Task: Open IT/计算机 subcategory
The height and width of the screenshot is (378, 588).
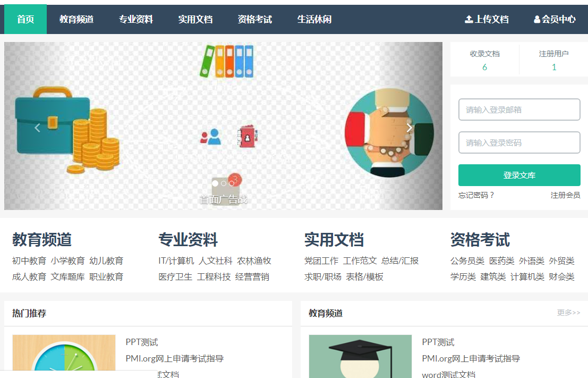Action: tap(176, 261)
